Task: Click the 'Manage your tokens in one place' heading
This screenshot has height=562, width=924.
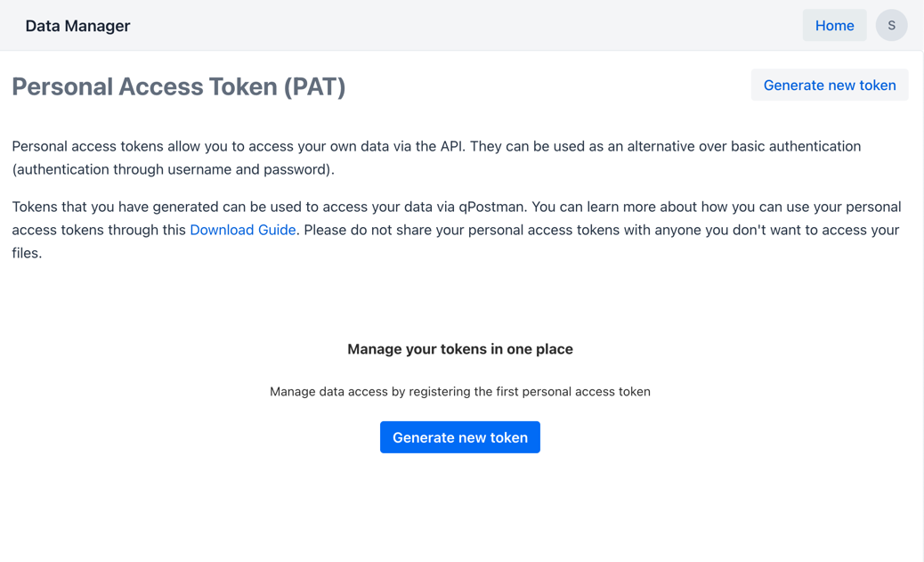Action: (x=459, y=349)
